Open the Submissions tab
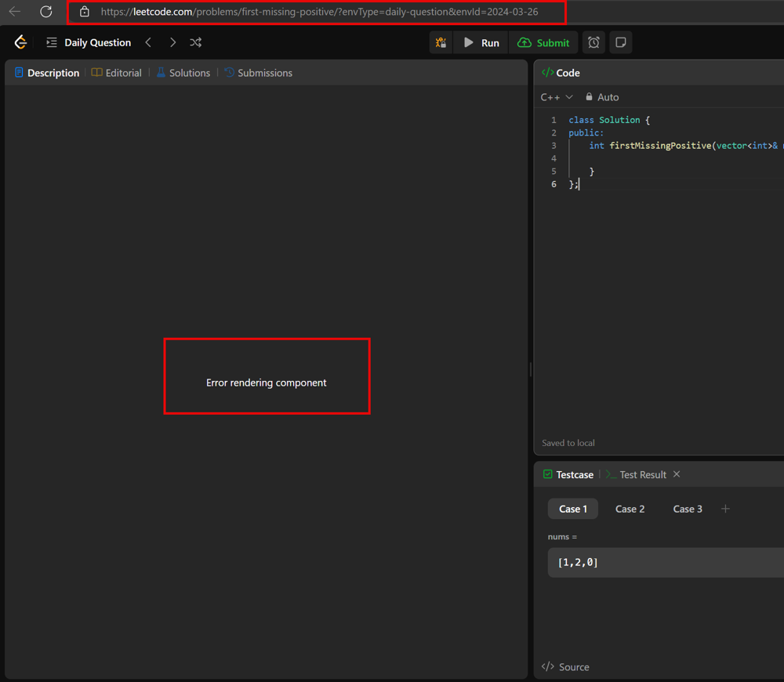 click(258, 73)
